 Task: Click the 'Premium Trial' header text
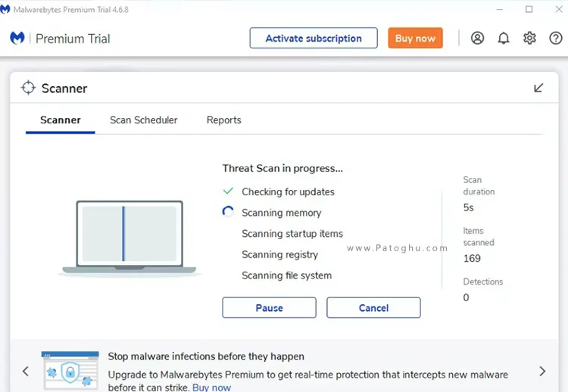(x=73, y=39)
